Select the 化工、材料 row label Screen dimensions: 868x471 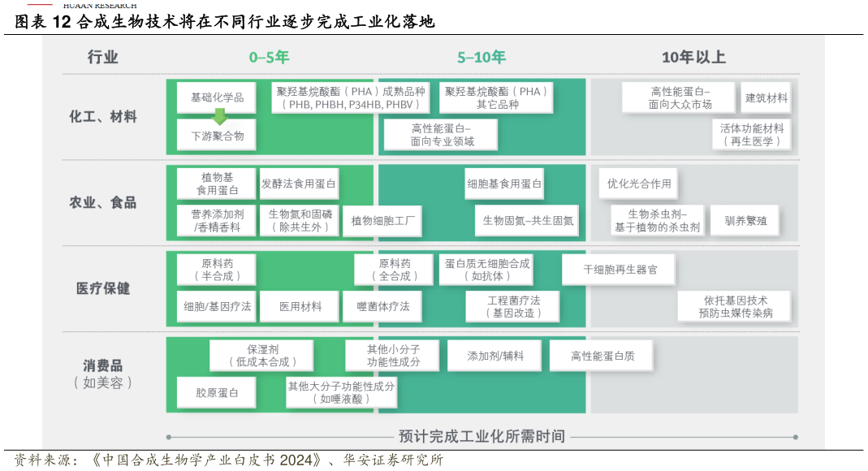102,117
